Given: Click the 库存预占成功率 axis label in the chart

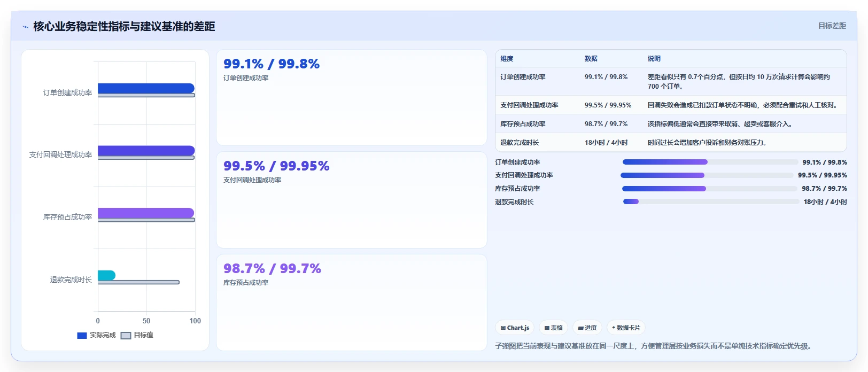Looking at the screenshot, I should [x=67, y=217].
